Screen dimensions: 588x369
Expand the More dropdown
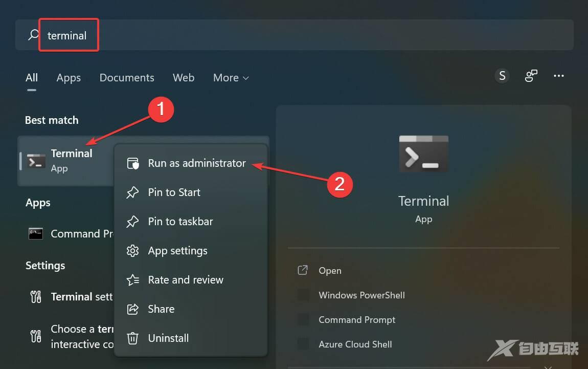(x=231, y=78)
